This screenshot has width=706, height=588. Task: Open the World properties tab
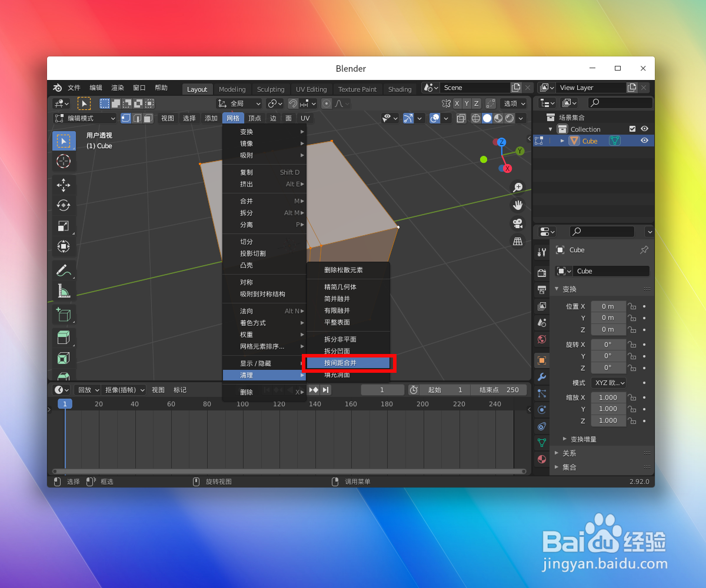542,339
